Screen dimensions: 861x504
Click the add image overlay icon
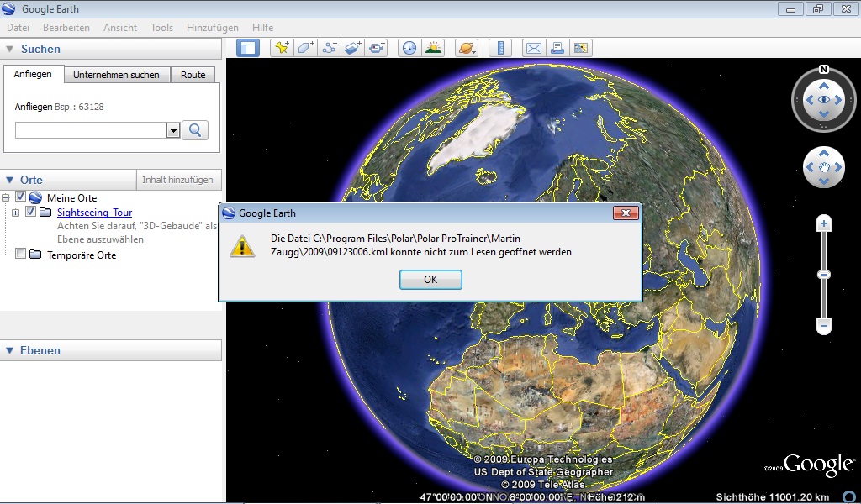tap(352, 48)
